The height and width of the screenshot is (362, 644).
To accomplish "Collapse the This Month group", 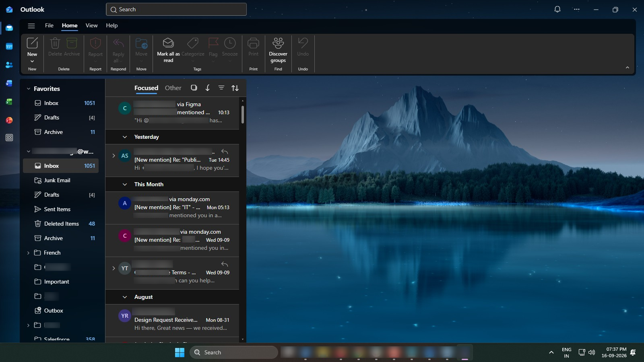I will 125,184.
